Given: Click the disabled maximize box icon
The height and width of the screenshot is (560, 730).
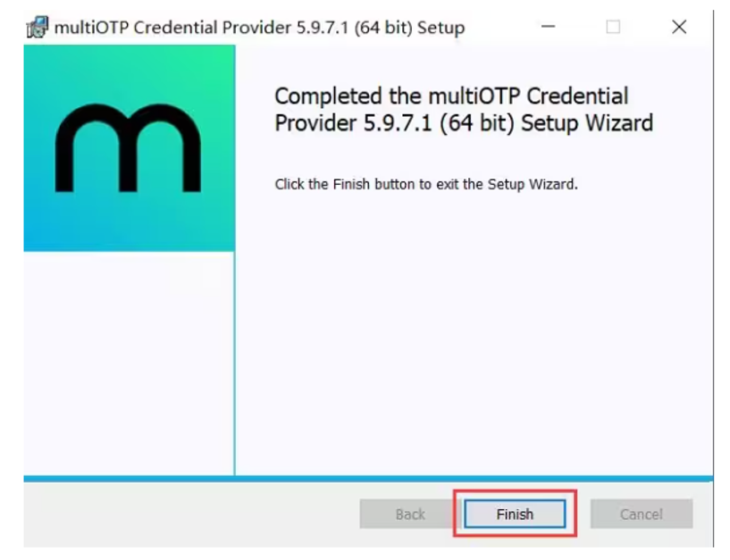Looking at the screenshot, I should (x=613, y=27).
